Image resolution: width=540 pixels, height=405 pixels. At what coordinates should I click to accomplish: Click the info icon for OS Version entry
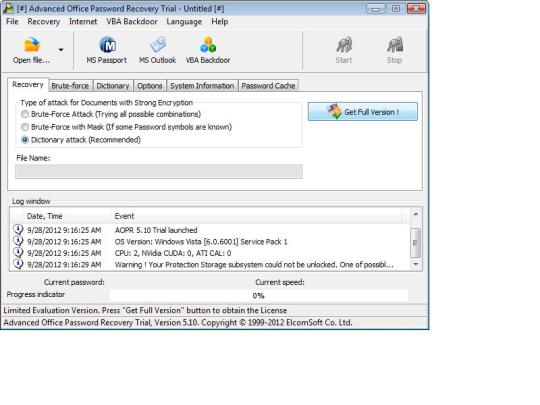[18, 241]
